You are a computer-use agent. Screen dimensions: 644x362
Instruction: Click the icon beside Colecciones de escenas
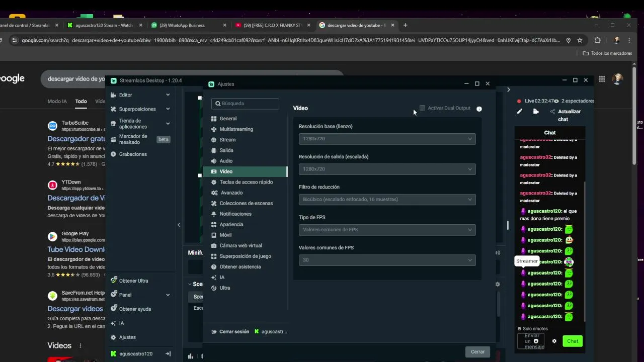coord(214,203)
